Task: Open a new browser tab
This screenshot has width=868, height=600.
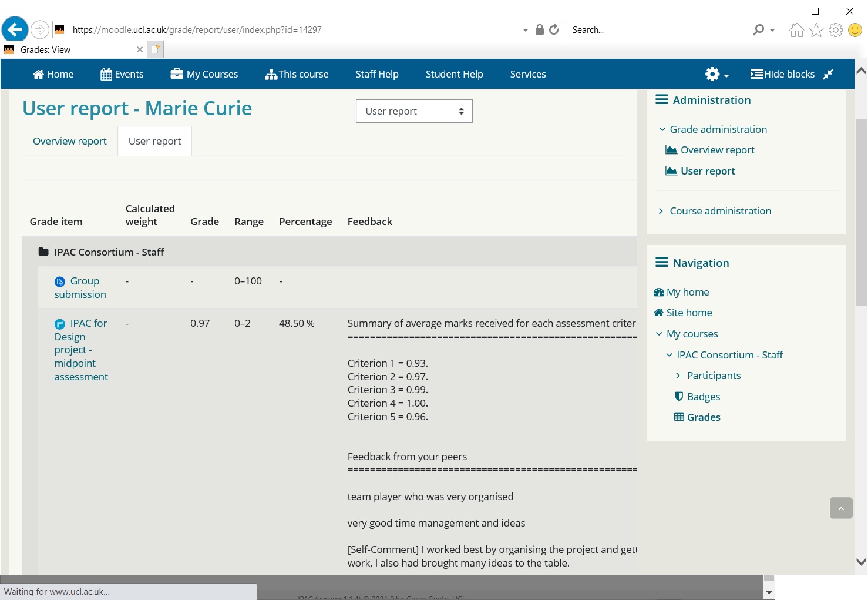Action: [x=156, y=49]
